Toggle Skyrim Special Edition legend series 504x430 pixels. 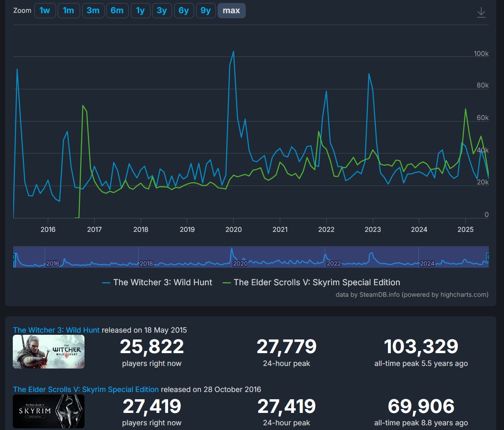311,282
